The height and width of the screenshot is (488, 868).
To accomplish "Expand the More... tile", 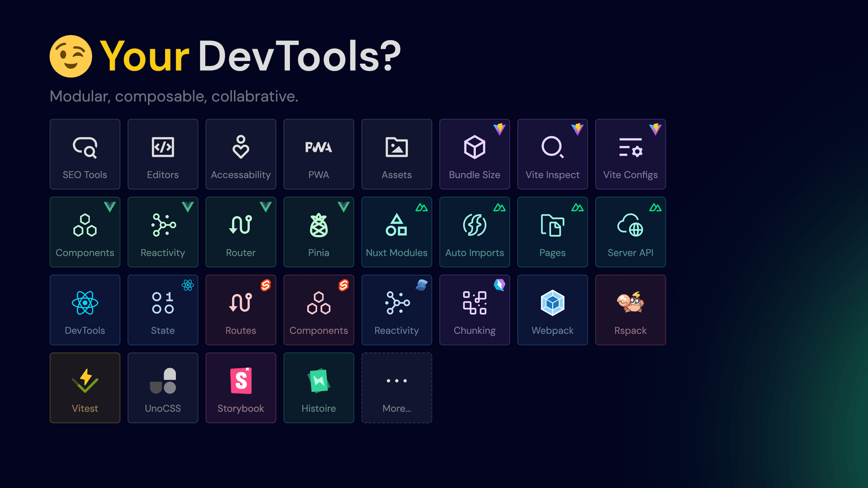I will pyautogui.click(x=397, y=387).
